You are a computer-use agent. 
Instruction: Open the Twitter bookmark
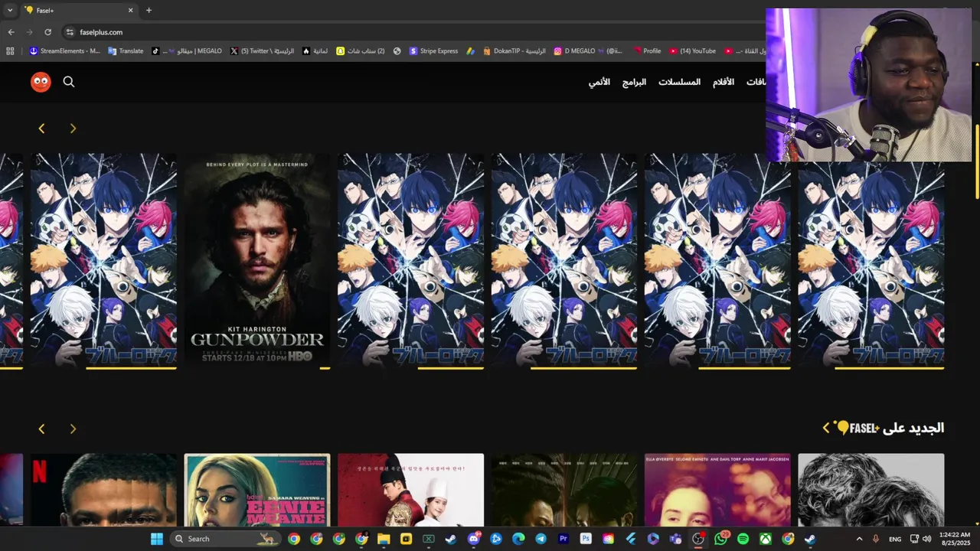coord(262,51)
